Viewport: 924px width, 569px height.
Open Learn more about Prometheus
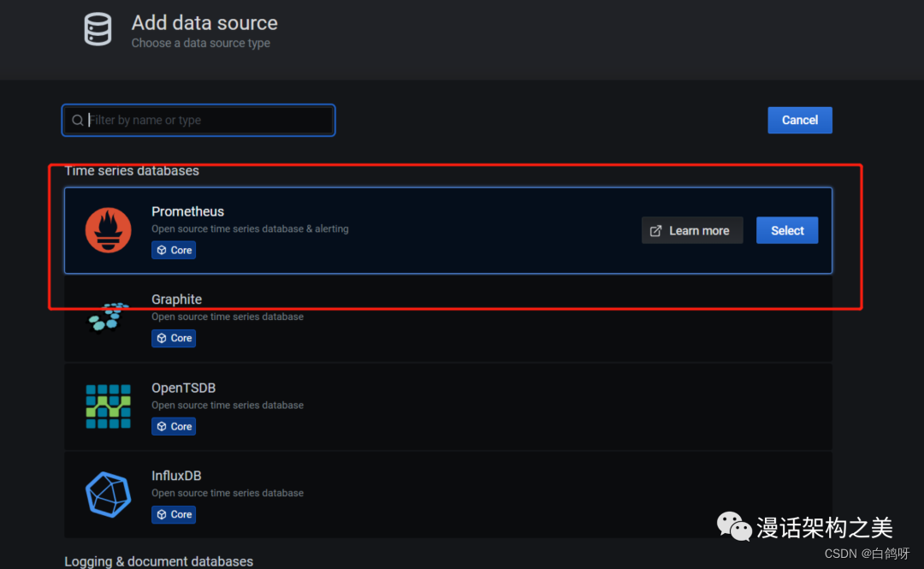(x=692, y=230)
